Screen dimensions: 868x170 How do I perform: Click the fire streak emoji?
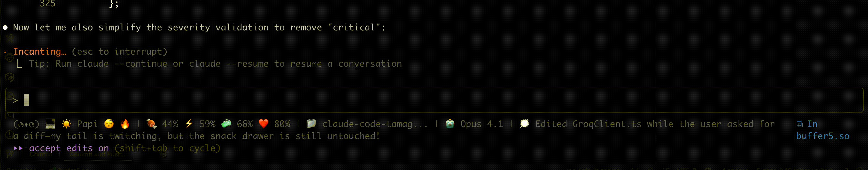tap(125, 124)
